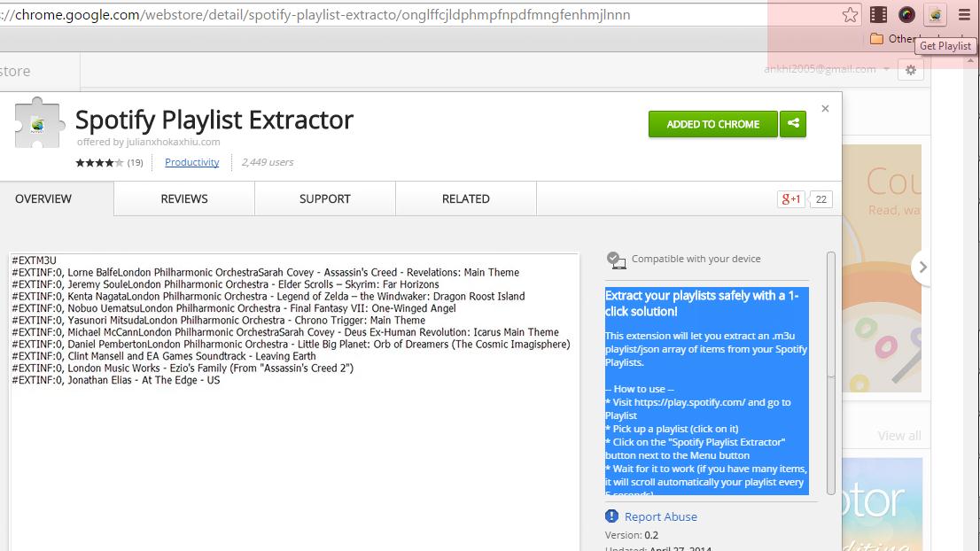Click the Ezio's Family line

(183, 368)
